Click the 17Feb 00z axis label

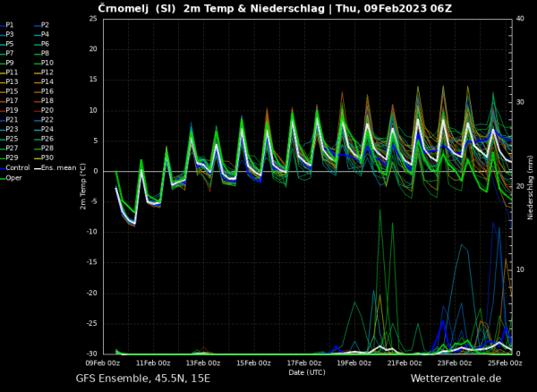point(304,363)
